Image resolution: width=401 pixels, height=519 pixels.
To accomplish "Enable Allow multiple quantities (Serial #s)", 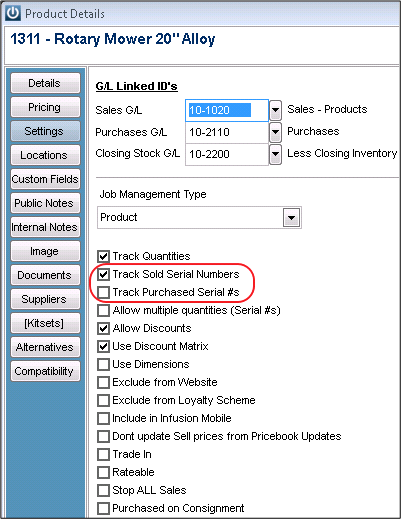I will [x=103, y=310].
